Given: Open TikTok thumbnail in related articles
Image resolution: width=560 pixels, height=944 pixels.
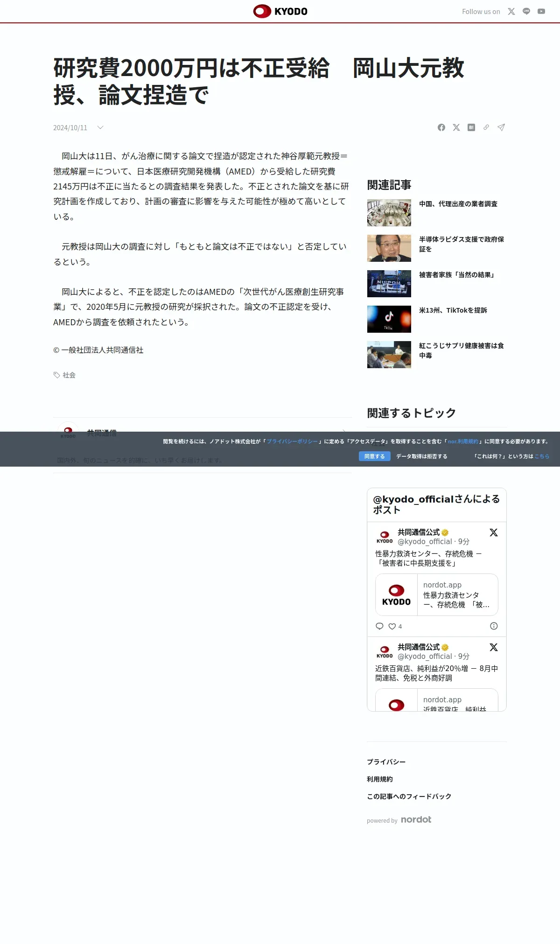Looking at the screenshot, I should [389, 319].
